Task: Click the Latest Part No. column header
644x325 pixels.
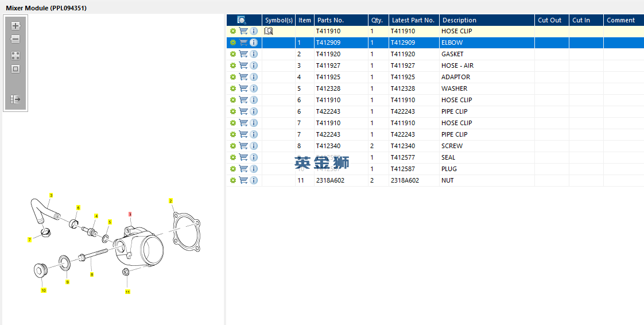Action: click(414, 20)
